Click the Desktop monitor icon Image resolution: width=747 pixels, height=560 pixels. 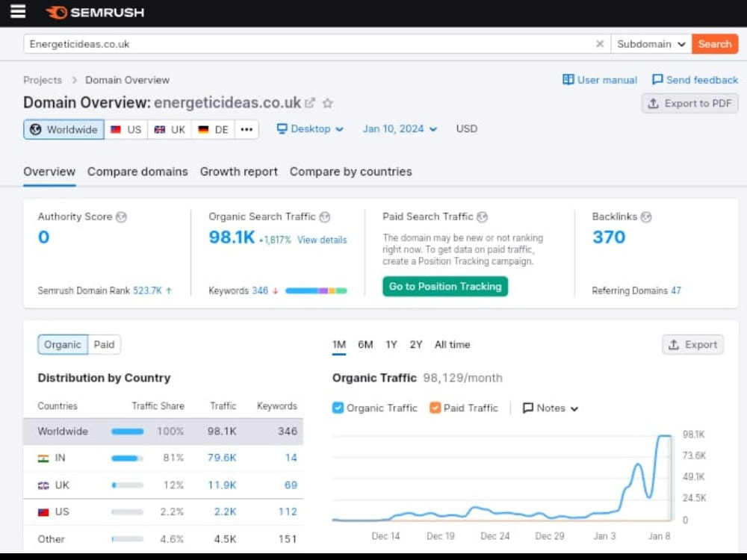click(x=282, y=128)
